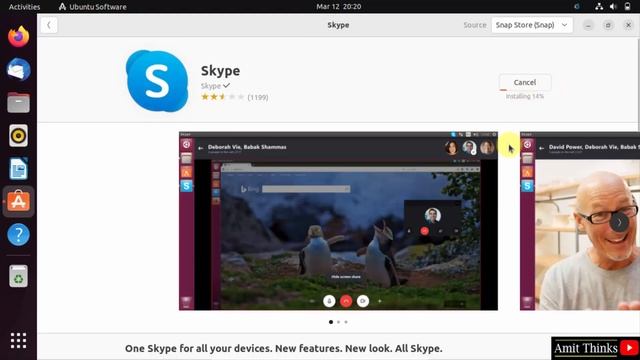Screen dimensions: 640x360
Task: Minimize the Ubuntu Software window
Action: click(x=588, y=25)
